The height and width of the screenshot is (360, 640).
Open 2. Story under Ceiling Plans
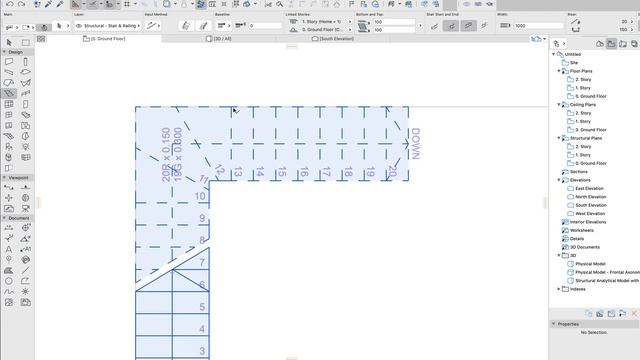[583, 113]
